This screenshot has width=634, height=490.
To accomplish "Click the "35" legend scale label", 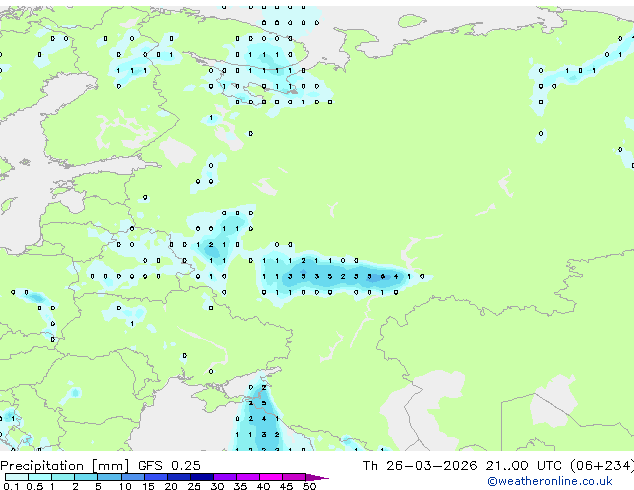I will point(240,486).
